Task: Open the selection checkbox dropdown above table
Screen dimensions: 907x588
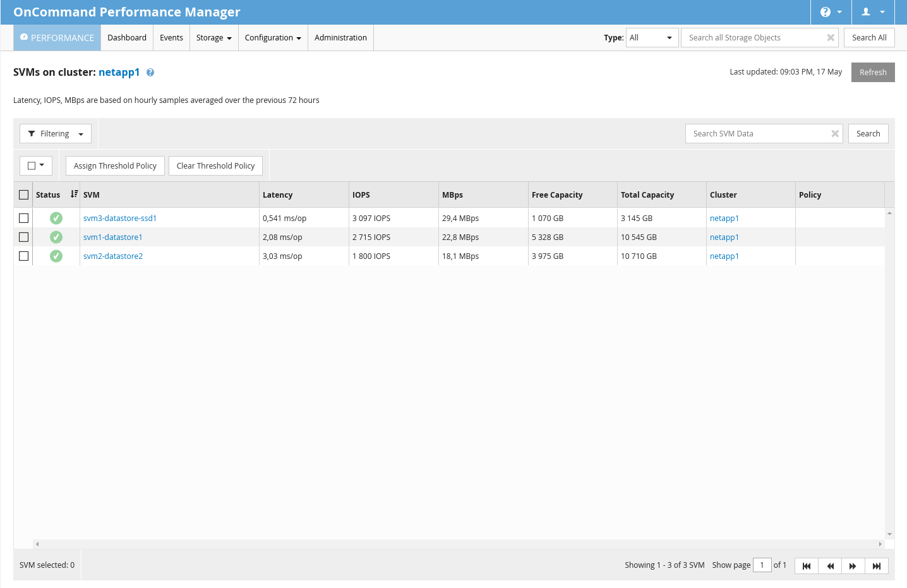Action: tap(36, 165)
